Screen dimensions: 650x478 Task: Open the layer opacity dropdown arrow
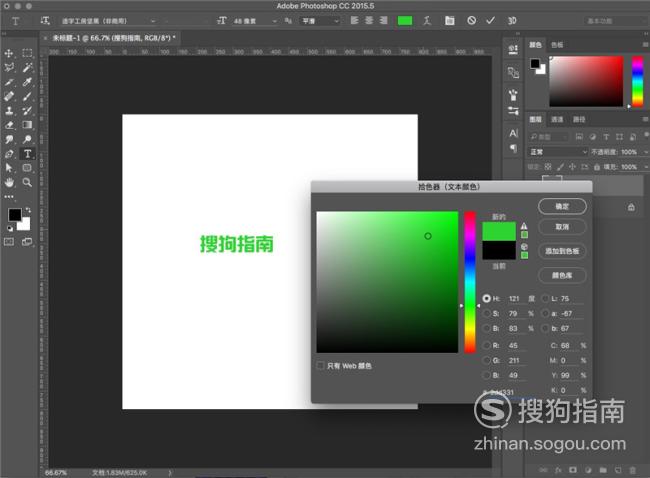click(645, 152)
